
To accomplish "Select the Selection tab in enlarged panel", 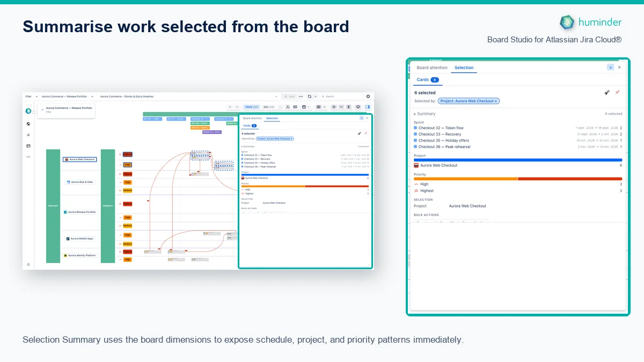I will pyautogui.click(x=464, y=68).
